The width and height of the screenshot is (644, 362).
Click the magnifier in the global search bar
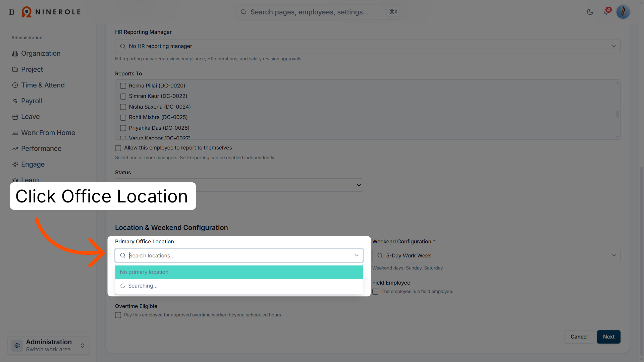(x=244, y=12)
